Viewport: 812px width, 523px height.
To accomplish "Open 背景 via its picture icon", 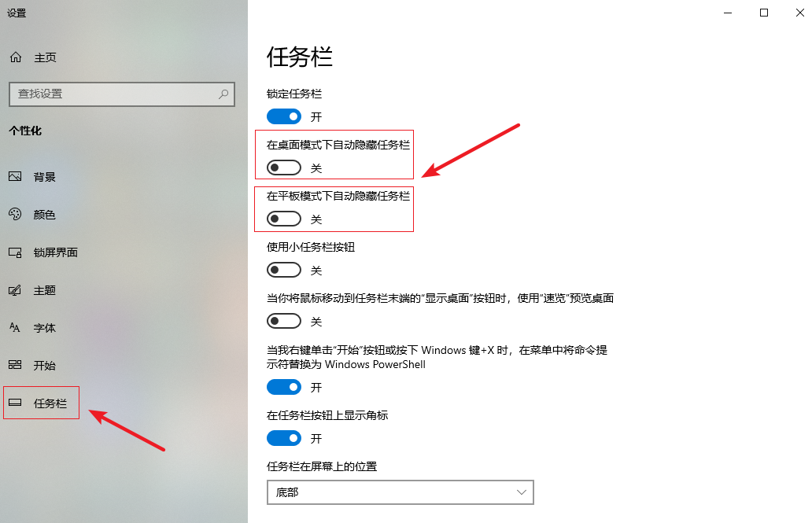I will pos(15,177).
